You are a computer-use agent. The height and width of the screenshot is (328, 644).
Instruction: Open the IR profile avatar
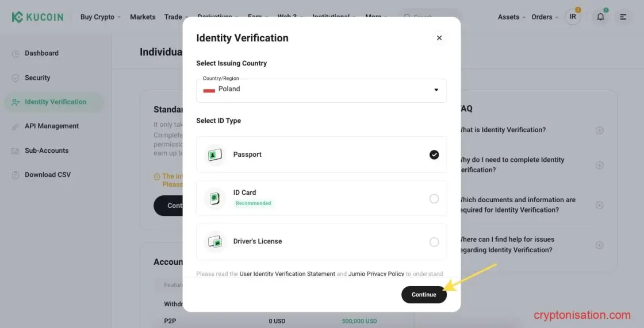(x=573, y=17)
